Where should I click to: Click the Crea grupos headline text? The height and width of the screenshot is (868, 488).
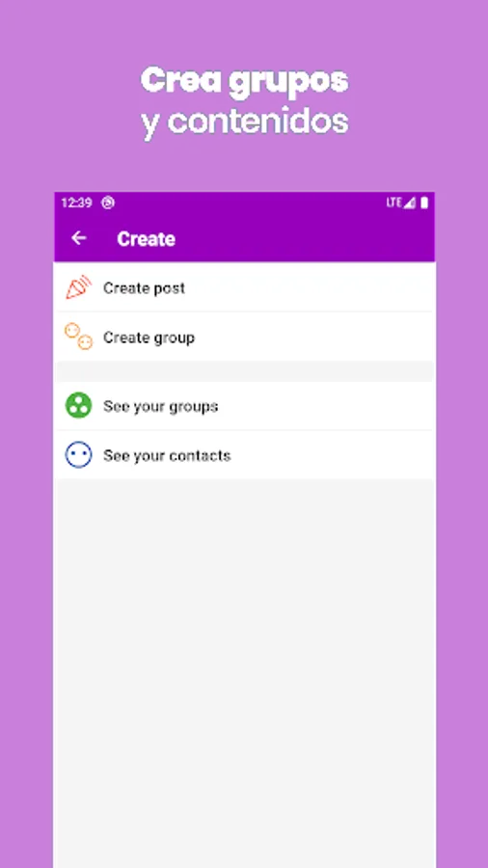tap(245, 81)
